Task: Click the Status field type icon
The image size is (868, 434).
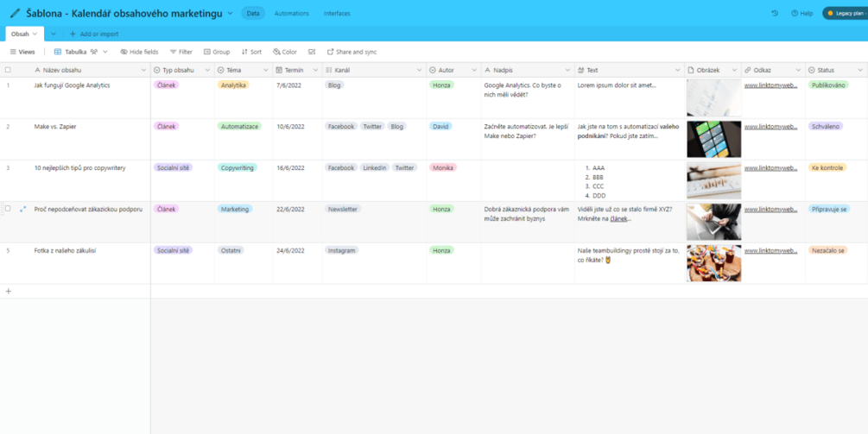Action: pyautogui.click(x=812, y=70)
